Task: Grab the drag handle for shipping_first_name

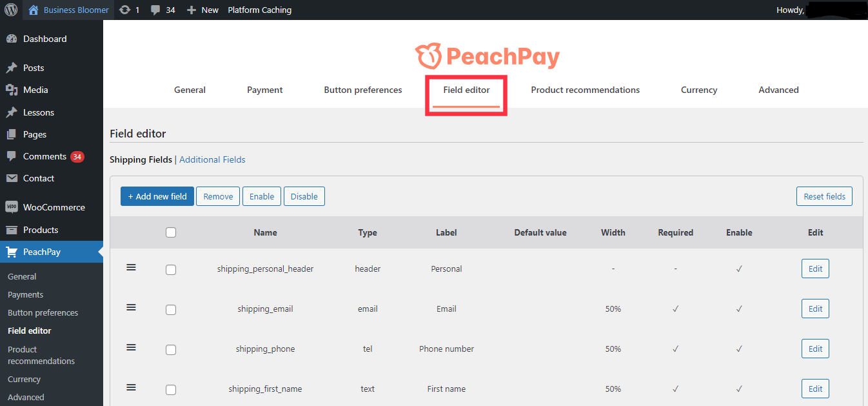Action: coord(131,388)
